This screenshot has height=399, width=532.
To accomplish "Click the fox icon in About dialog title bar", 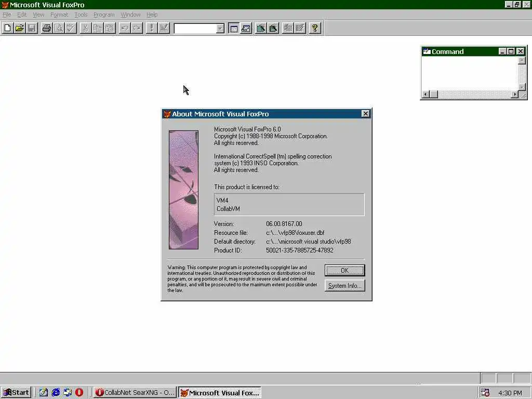I will click(x=167, y=114).
